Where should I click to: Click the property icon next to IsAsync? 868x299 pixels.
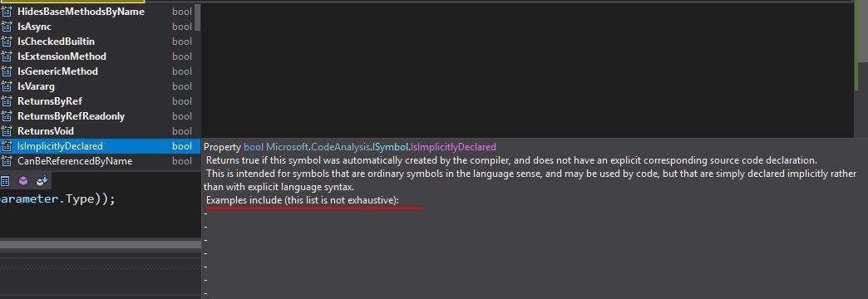6,27
